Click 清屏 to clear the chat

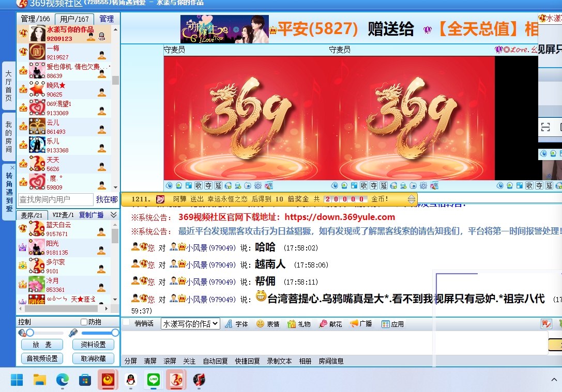point(150,361)
